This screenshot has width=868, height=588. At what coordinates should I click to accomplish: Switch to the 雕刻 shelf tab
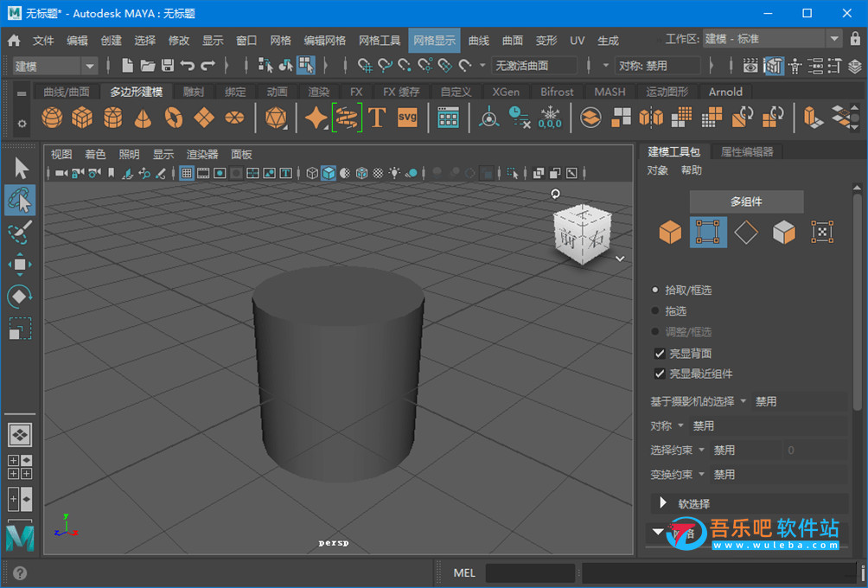click(194, 92)
